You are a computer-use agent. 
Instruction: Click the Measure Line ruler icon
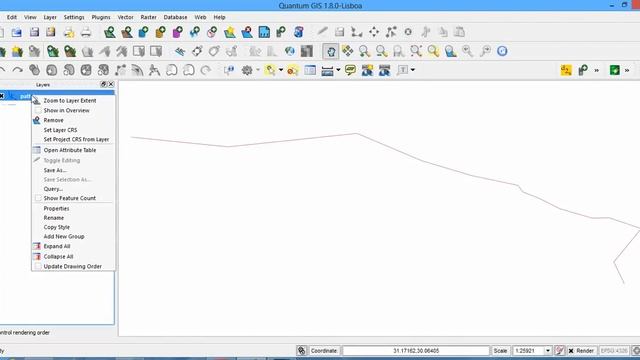point(327,70)
